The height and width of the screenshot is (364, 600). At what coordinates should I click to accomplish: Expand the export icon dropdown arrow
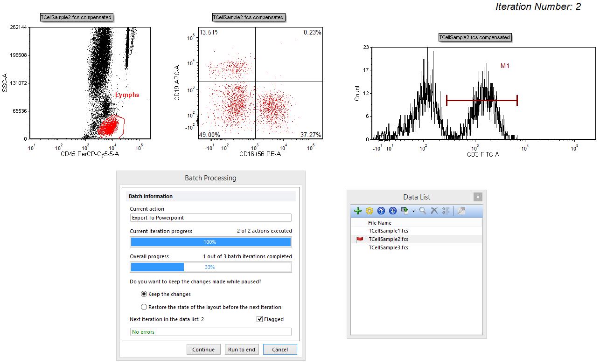point(413,212)
